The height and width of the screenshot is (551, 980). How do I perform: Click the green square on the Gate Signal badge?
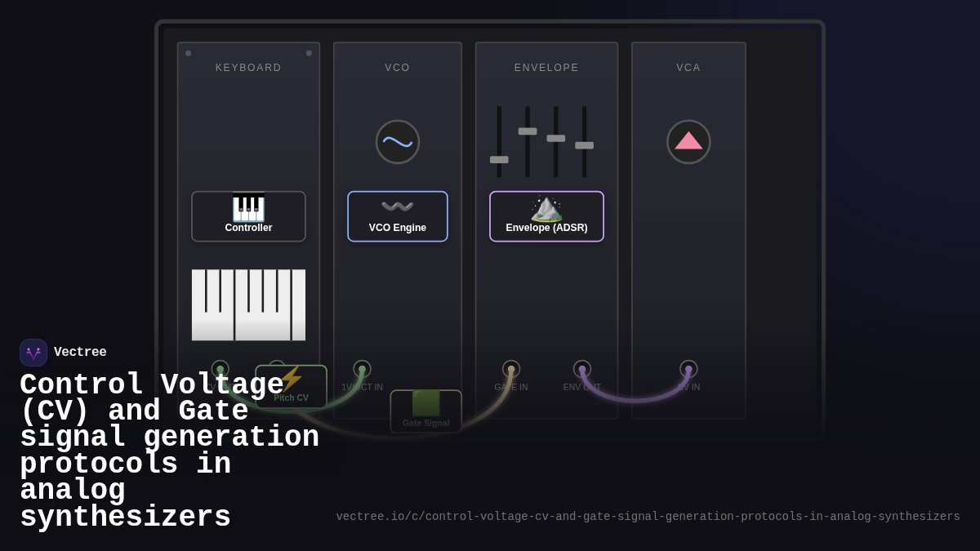click(x=425, y=404)
